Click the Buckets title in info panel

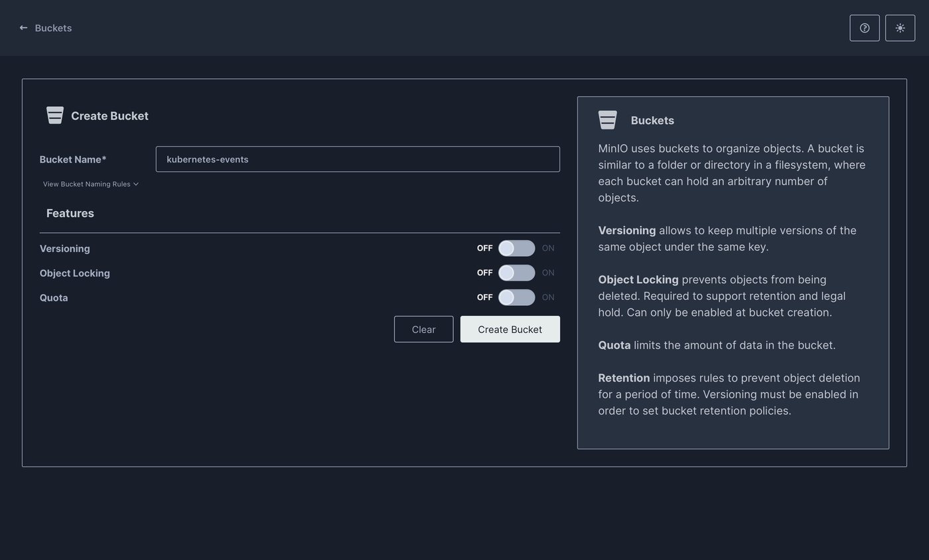coord(652,120)
